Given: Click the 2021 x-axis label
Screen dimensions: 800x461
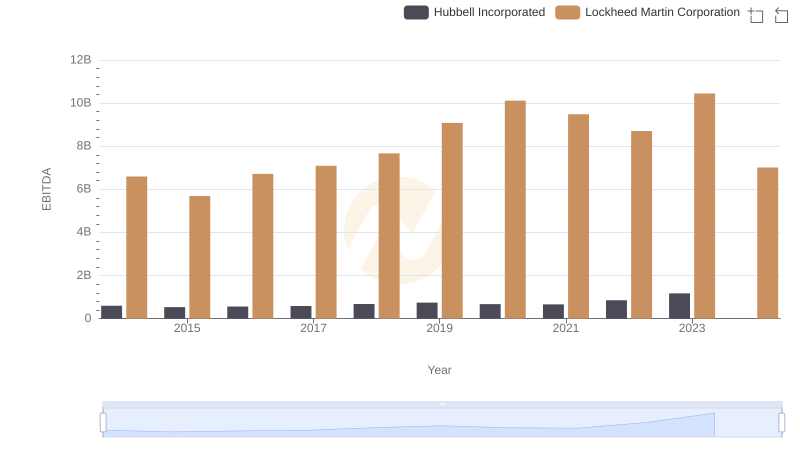Looking at the screenshot, I should click(565, 329).
